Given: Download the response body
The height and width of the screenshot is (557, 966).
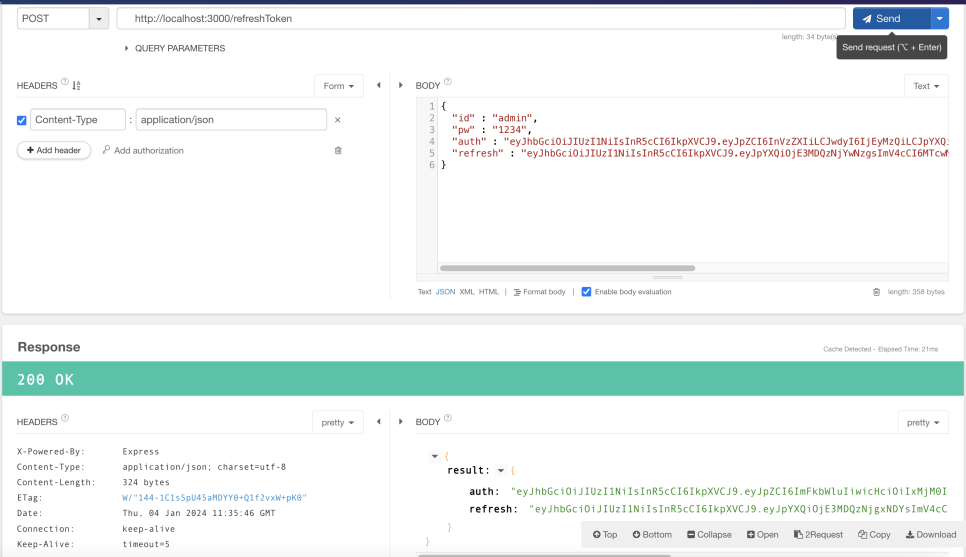Looking at the screenshot, I should tap(931, 535).
